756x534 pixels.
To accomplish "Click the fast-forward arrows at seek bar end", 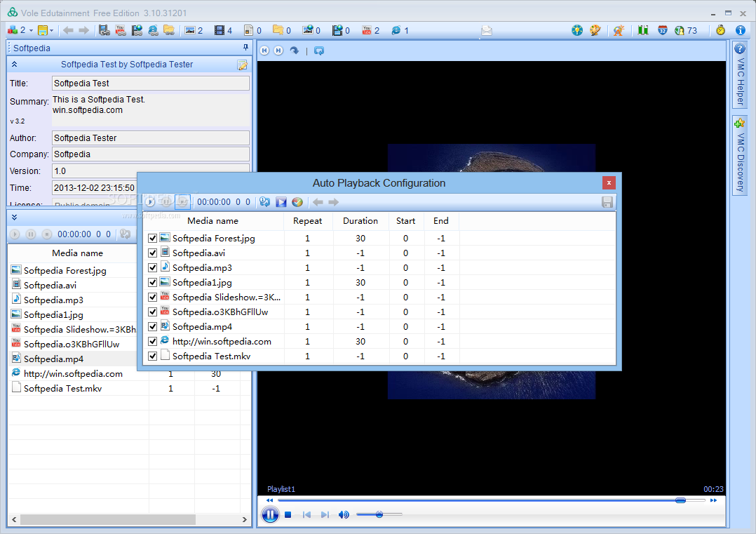I will pos(714,500).
